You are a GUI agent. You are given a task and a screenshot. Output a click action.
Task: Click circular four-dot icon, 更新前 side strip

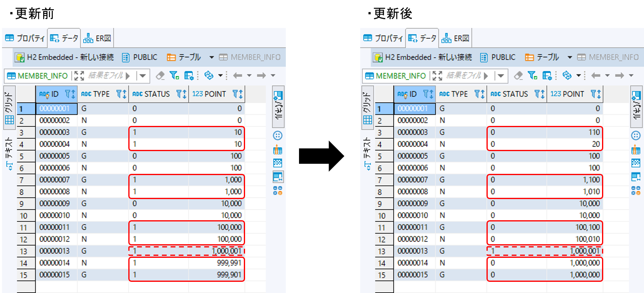(x=278, y=136)
